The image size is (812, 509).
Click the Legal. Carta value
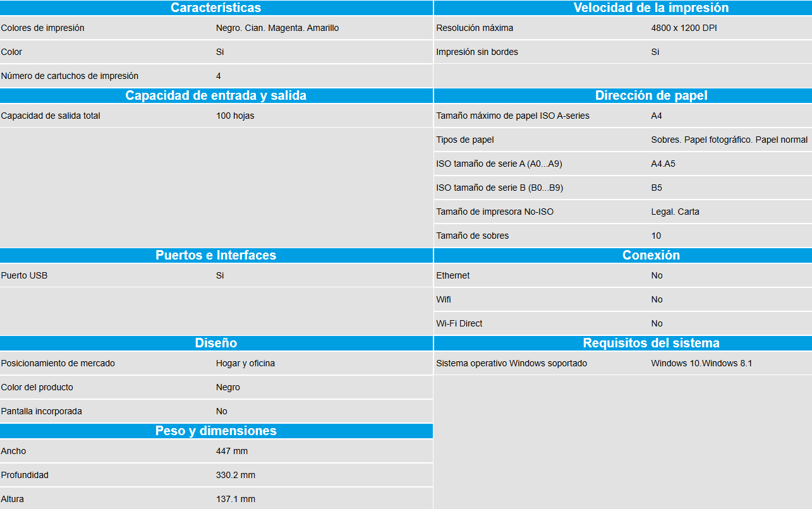(675, 212)
